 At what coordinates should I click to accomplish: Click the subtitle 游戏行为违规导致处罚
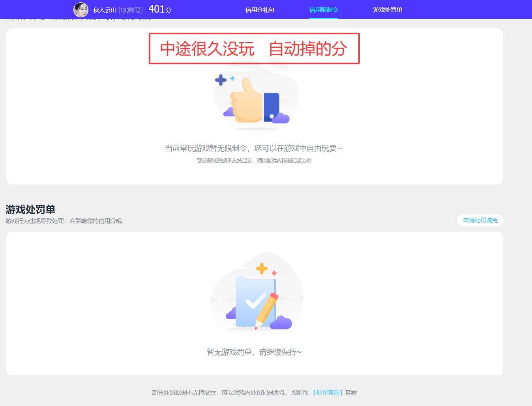(35, 221)
